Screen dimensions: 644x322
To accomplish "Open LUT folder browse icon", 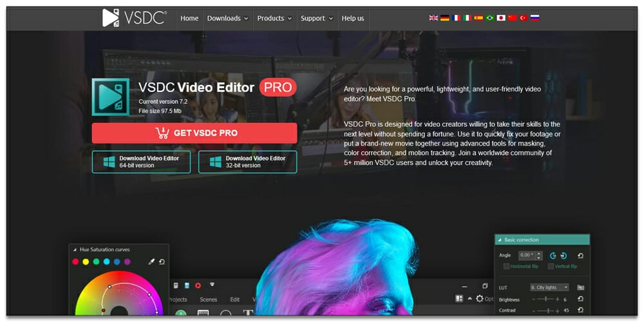I will click(580, 287).
